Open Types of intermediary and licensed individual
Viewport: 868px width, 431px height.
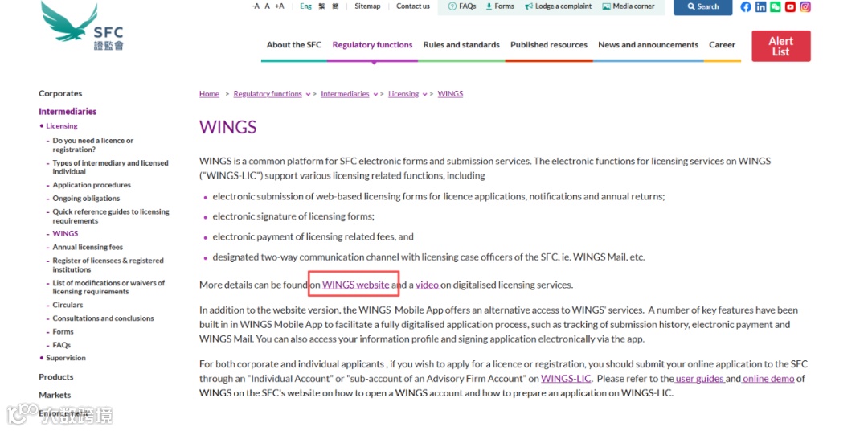[110, 167]
